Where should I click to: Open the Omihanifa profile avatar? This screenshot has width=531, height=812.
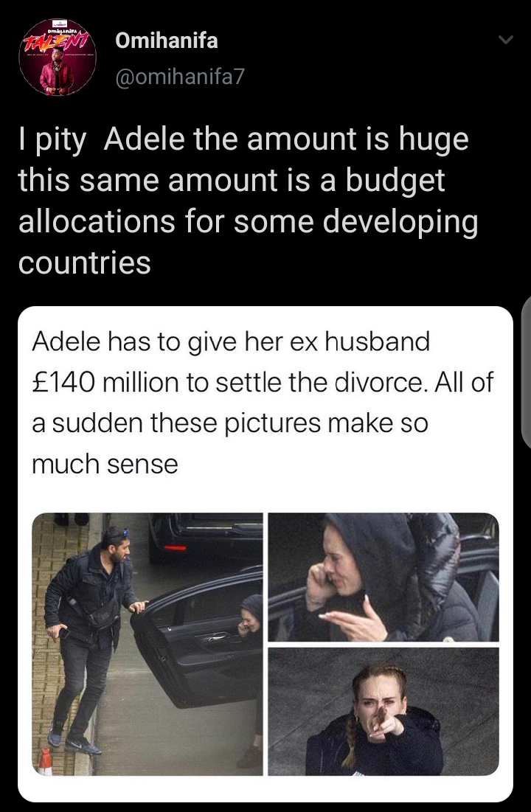(x=58, y=57)
